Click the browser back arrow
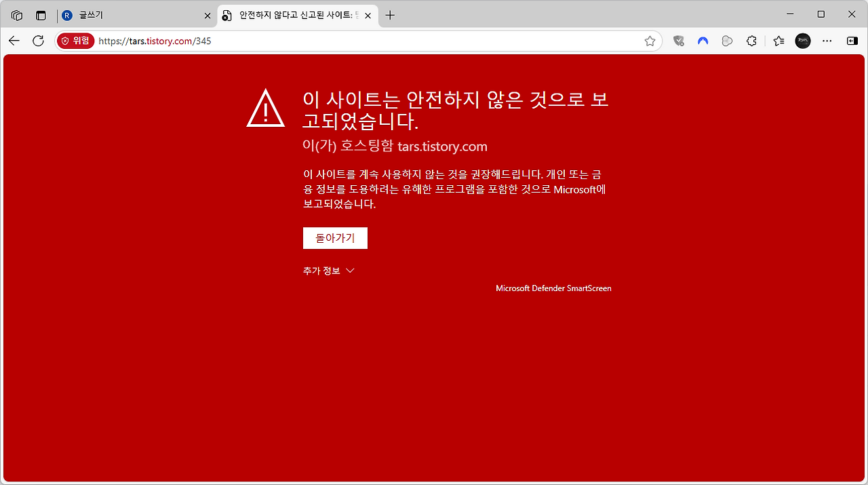The width and height of the screenshot is (868, 485). coord(14,41)
